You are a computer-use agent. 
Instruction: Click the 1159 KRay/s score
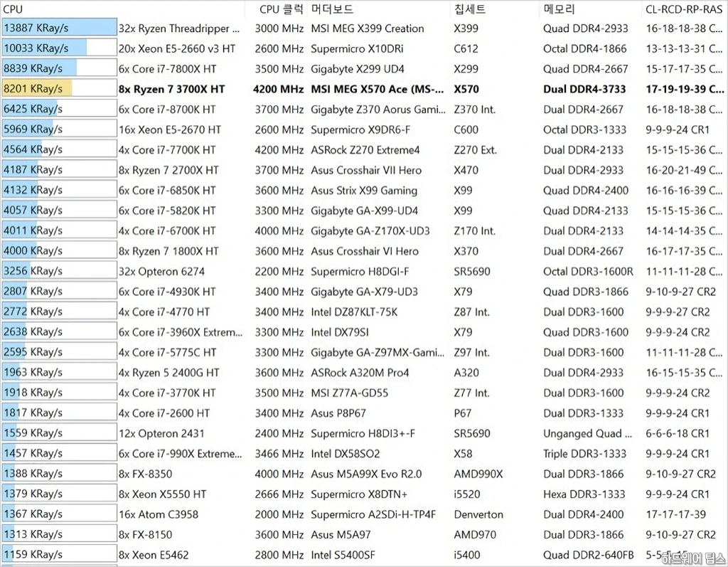[33, 554]
